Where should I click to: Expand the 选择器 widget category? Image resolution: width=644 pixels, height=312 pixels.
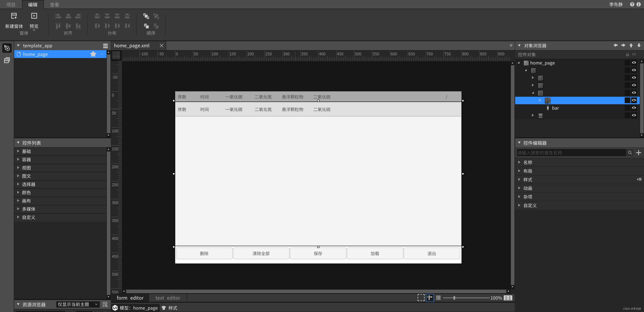tap(18, 184)
